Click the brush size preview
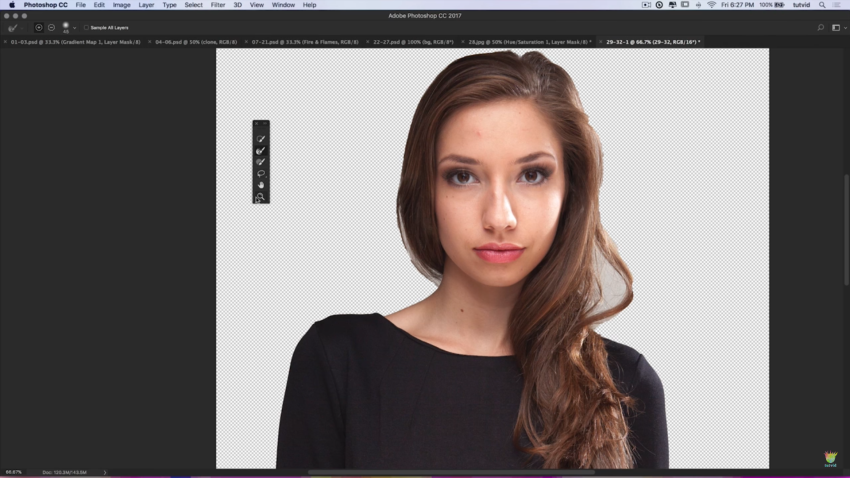The width and height of the screenshot is (850, 478). [66, 27]
